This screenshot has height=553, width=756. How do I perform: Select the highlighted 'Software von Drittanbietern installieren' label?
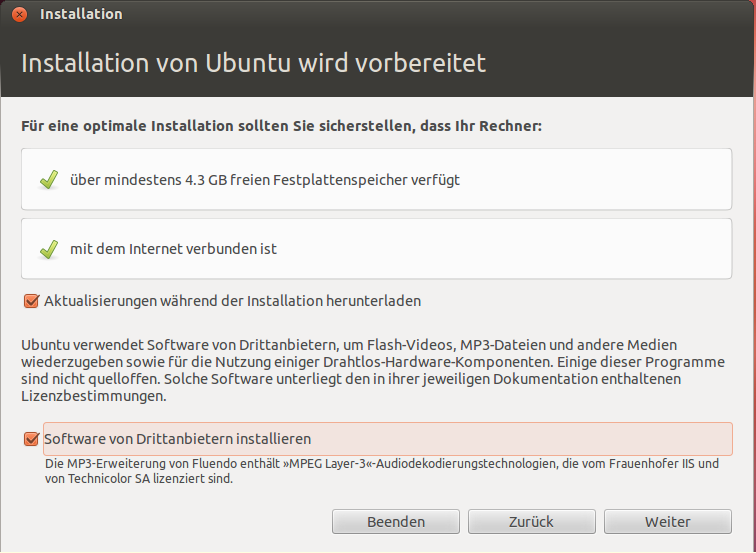(177, 439)
